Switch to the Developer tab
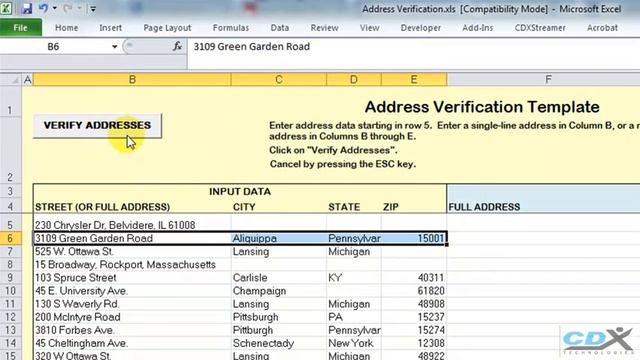This screenshot has width=640, height=360. (420, 28)
